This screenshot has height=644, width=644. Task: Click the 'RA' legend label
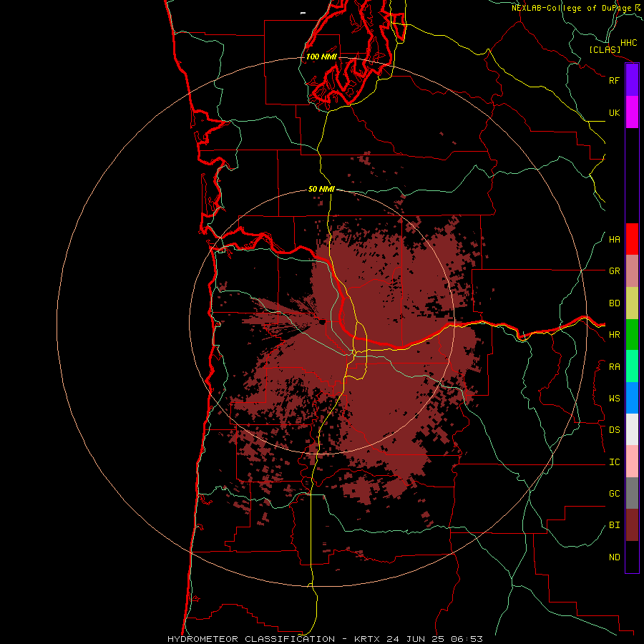coord(614,367)
